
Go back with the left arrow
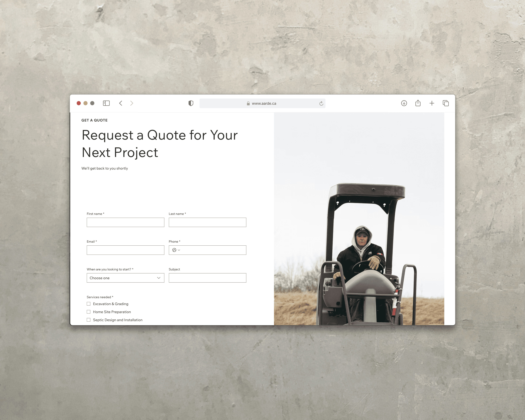point(121,103)
